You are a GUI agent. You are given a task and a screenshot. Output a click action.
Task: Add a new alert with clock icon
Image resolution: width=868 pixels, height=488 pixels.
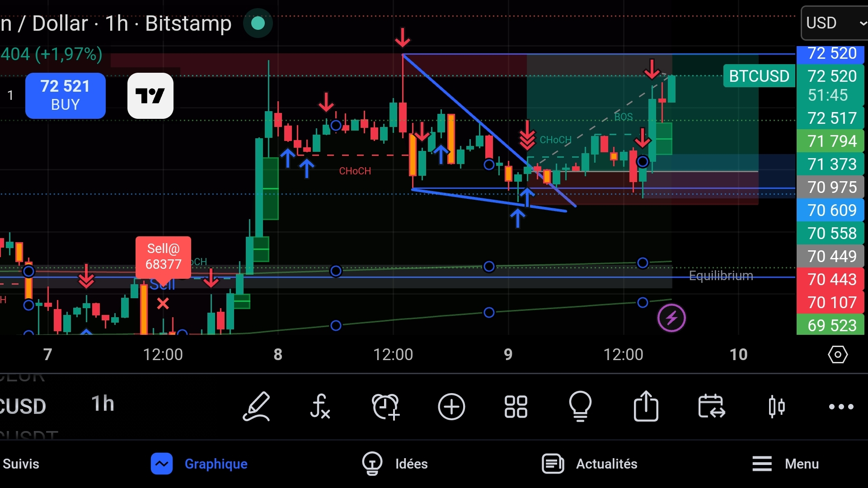coord(385,406)
